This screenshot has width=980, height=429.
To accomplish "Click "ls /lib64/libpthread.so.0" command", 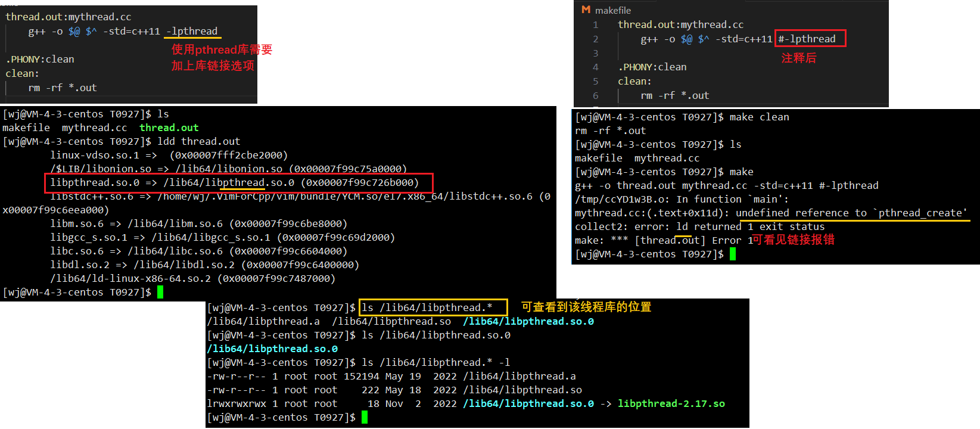I will (x=436, y=335).
